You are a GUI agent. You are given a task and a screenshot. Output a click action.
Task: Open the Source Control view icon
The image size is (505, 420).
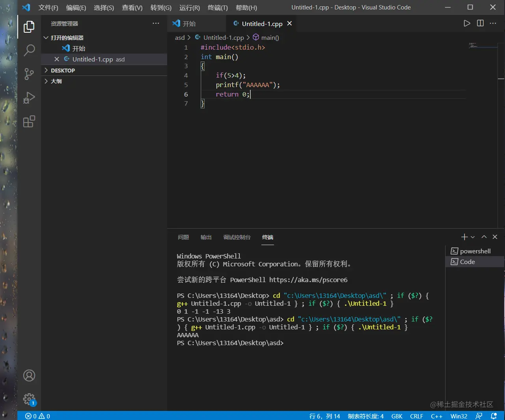click(x=29, y=74)
